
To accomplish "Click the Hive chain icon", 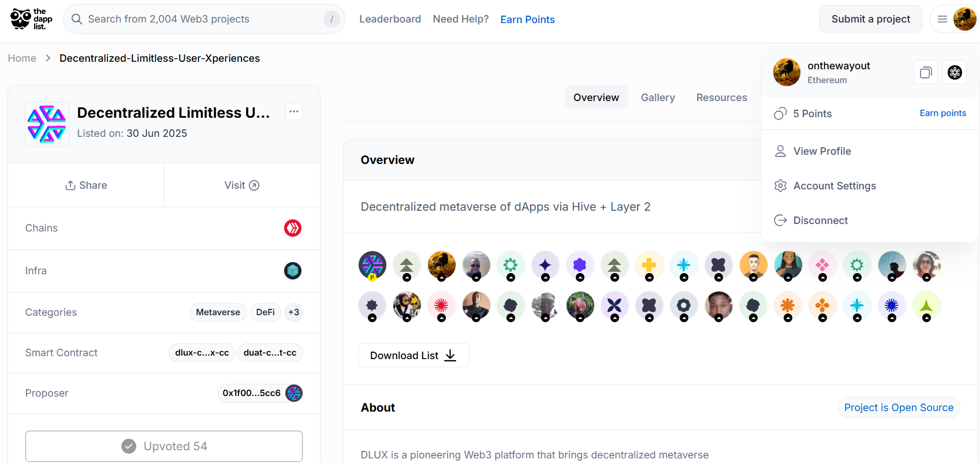I will pyautogui.click(x=293, y=228).
